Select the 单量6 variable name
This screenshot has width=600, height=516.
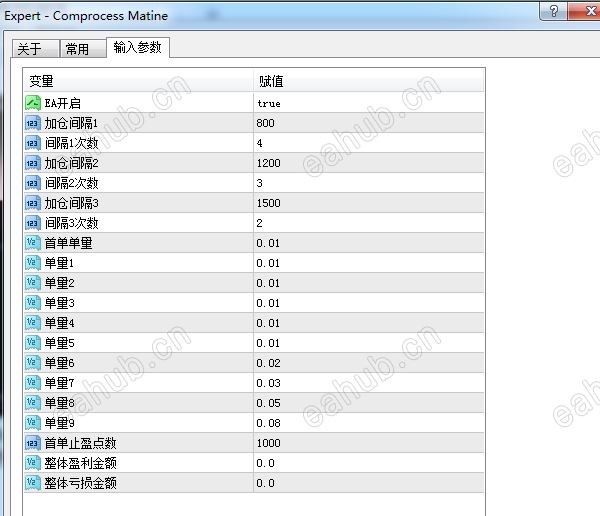point(59,363)
